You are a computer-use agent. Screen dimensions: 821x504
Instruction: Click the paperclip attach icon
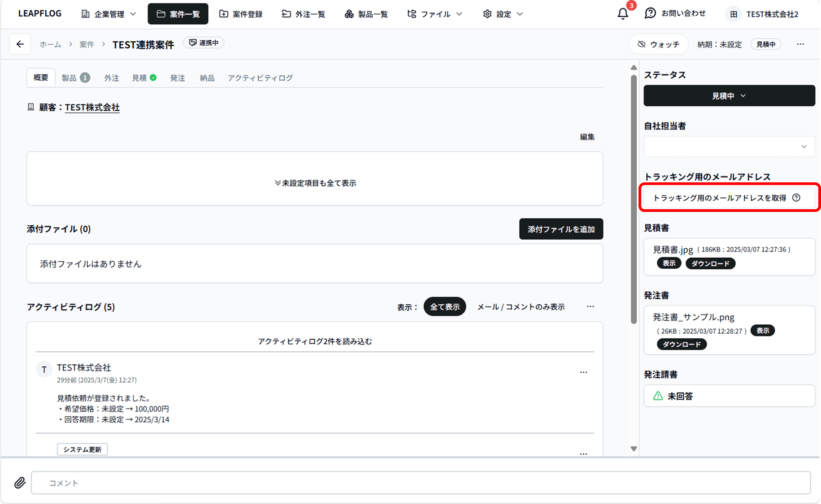pyautogui.click(x=20, y=482)
